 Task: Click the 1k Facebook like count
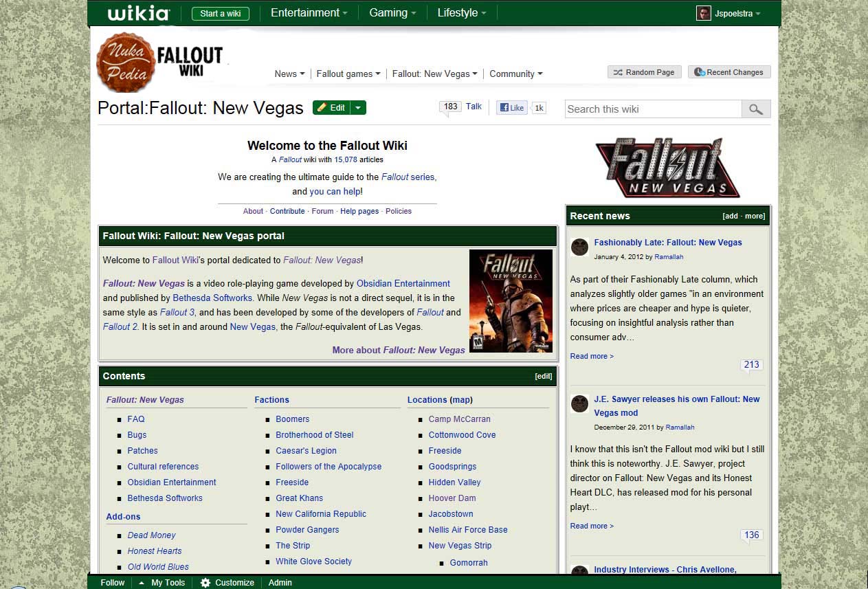[x=539, y=107]
